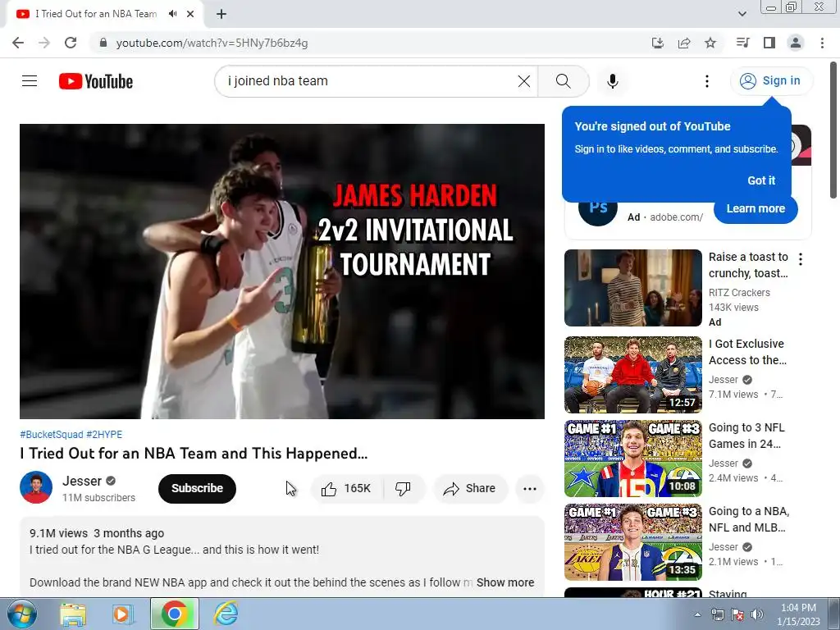
Task: Share the video
Action: [470, 489]
